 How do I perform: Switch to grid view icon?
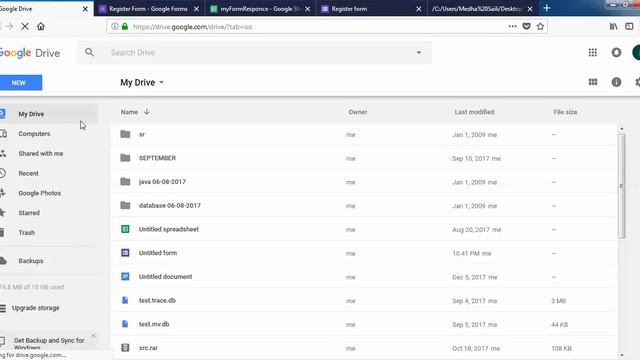593,82
